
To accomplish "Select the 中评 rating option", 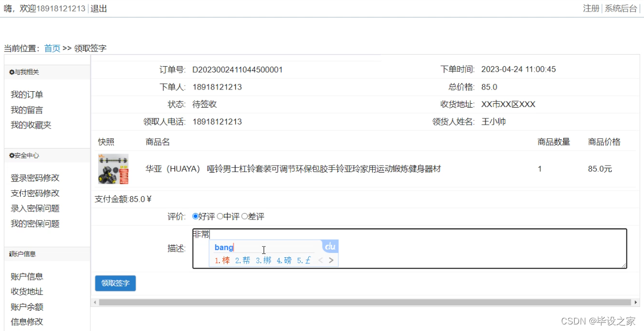I will coord(219,216).
